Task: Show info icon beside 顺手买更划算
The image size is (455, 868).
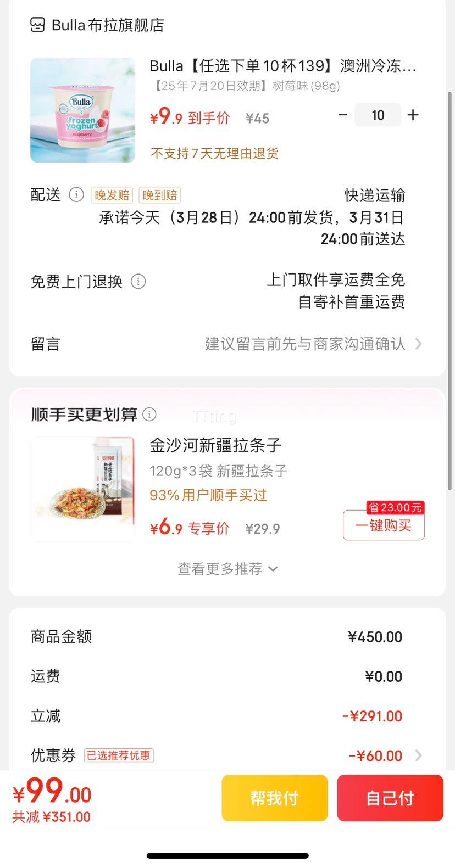Action: tap(149, 414)
